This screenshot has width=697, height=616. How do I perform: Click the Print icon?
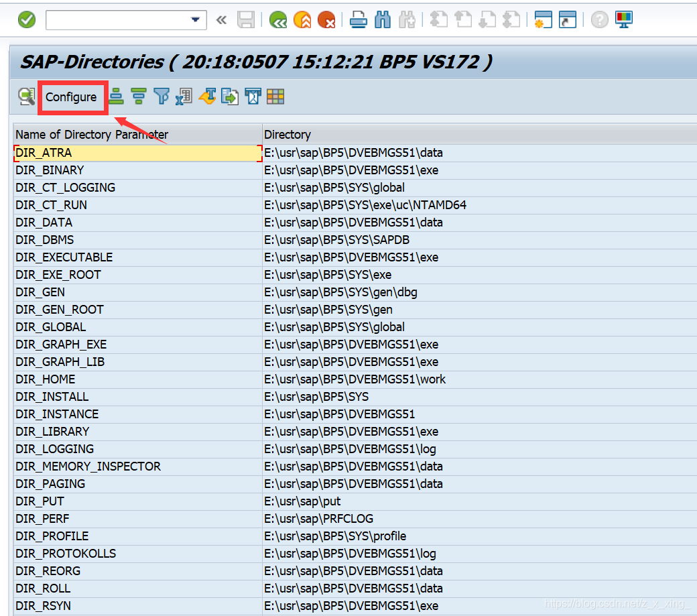click(x=358, y=20)
